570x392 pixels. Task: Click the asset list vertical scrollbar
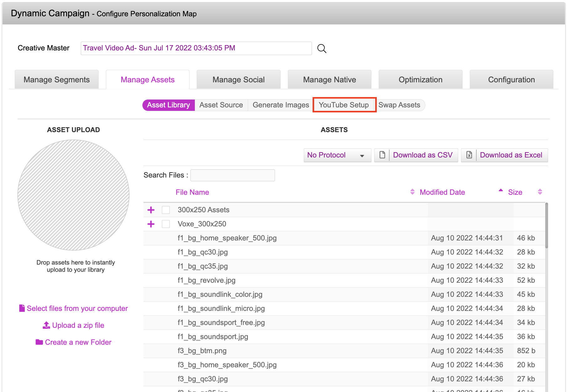coord(547,225)
